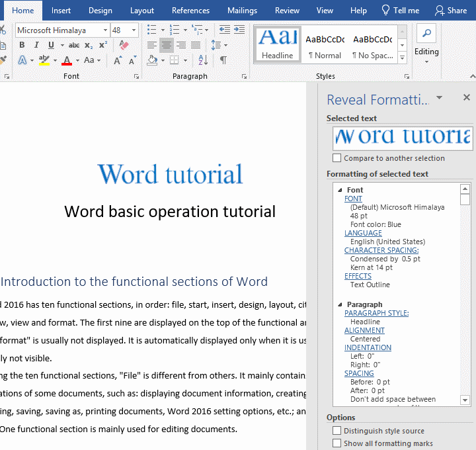476x450 pixels.
Task: Apply subscript formatting
Action: pyautogui.click(x=89, y=45)
